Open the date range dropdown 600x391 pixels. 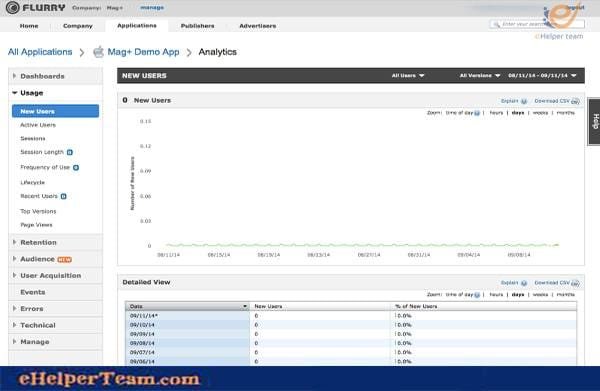(x=542, y=76)
